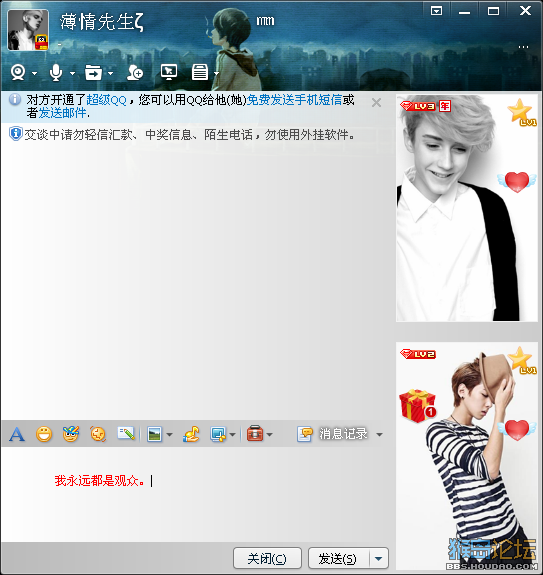Click the 发送(S) send button
This screenshot has width=543, height=575.
point(338,558)
